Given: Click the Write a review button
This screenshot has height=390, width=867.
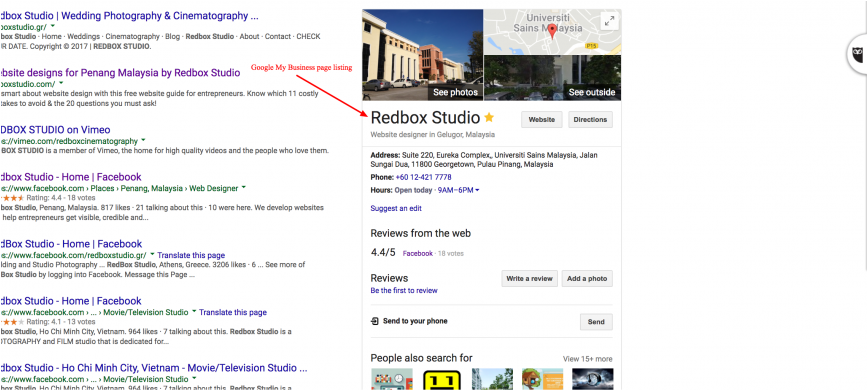Looking at the screenshot, I should click(529, 279).
